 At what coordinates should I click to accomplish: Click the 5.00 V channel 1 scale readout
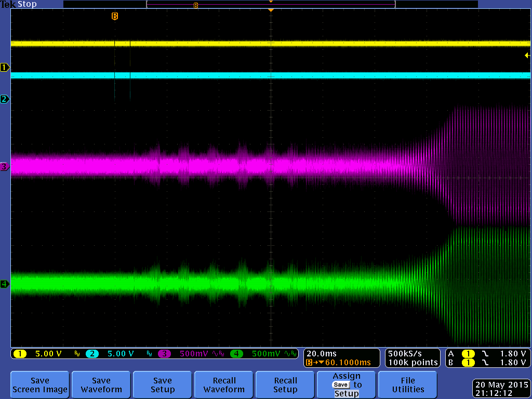(48, 354)
